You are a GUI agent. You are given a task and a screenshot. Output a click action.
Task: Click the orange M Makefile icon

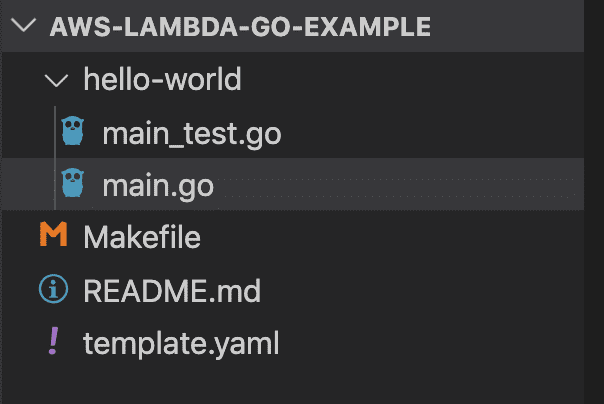coord(54,234)
